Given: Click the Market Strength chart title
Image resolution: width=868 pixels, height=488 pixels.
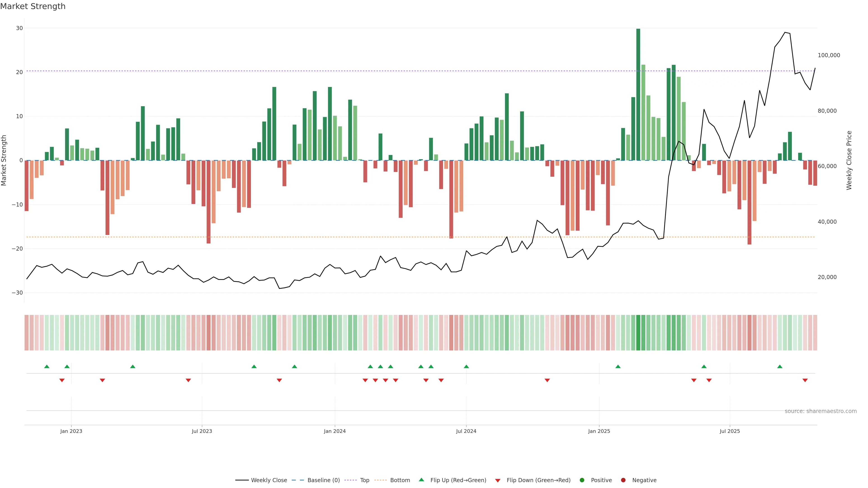Looking at the screenshot, I should [33, 6].
